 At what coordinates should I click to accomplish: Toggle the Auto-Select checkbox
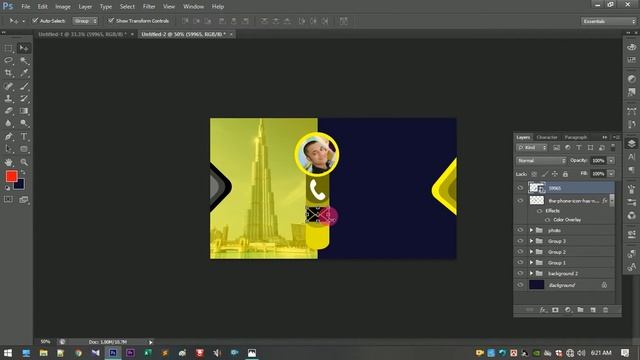point(35,20)
